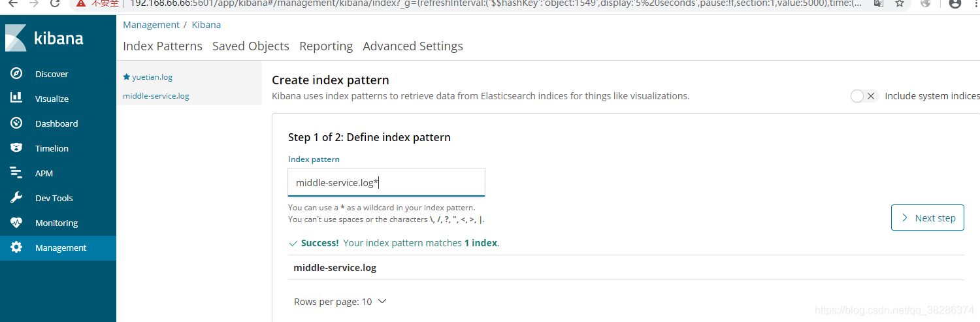Select middle-service.log in pattern list
The height and width of the screenshot is (322, 980).
pyautogui.click(x=156, y=96)
